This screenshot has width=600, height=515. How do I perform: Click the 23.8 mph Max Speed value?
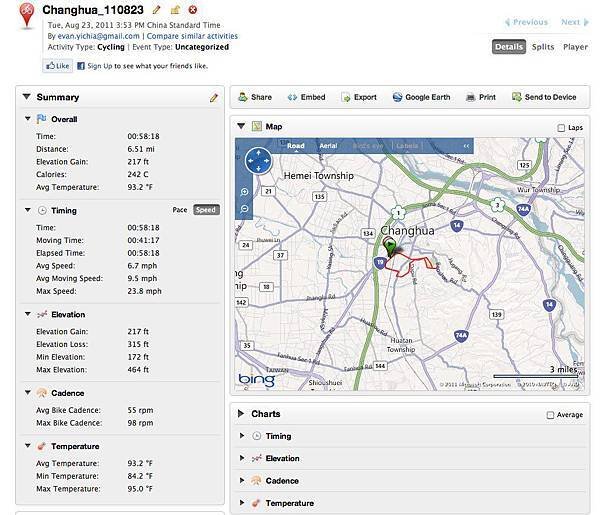pos(144,291)
